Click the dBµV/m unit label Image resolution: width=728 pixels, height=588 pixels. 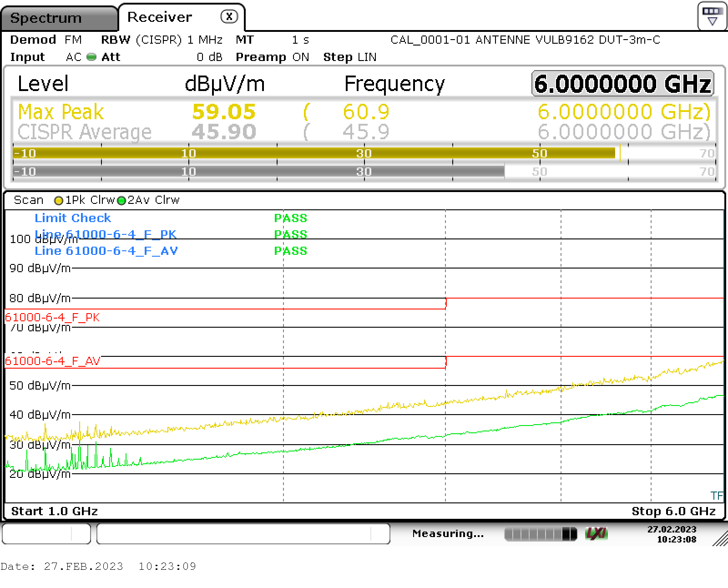click(x=225, y=84)
